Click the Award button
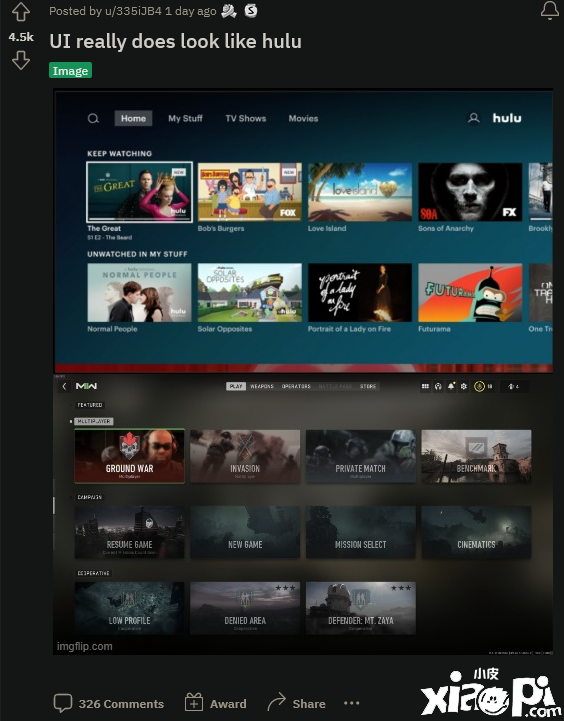 216,704
